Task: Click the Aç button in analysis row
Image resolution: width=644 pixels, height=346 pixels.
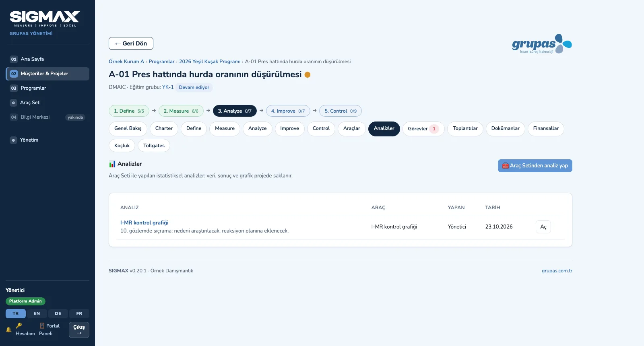Action: tap(543, 227)
